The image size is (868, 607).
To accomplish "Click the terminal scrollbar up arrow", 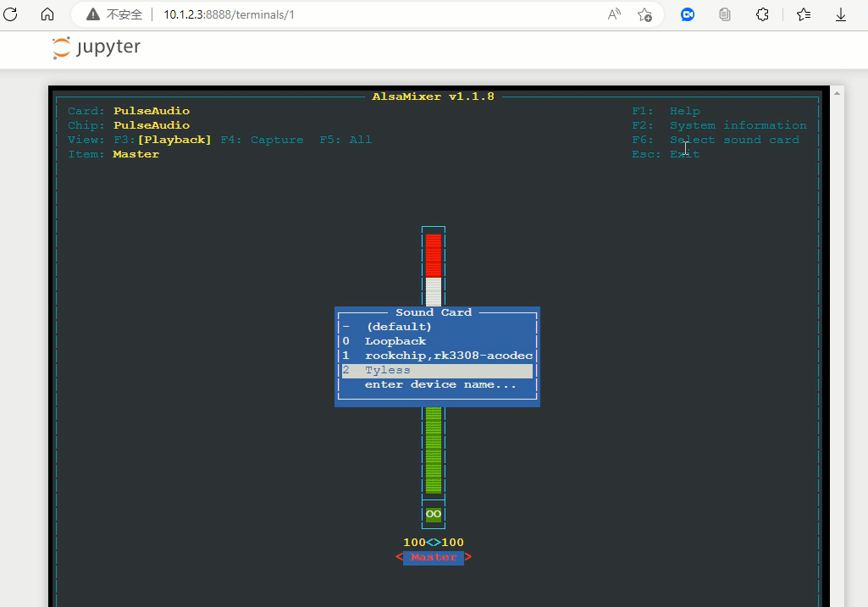I will [837, 93].
